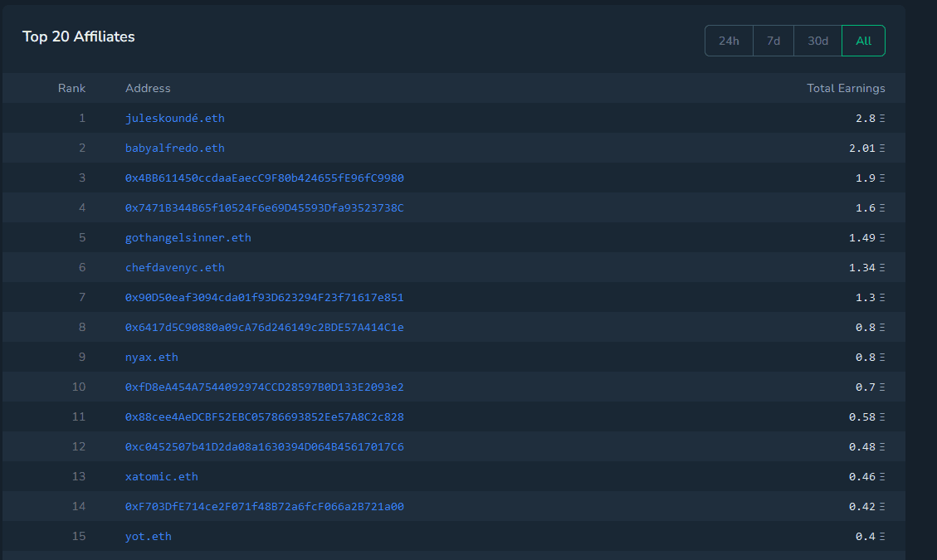
Task: Click the Ξ symbol next to 2.01 earnings
Action: click(882, 148)
